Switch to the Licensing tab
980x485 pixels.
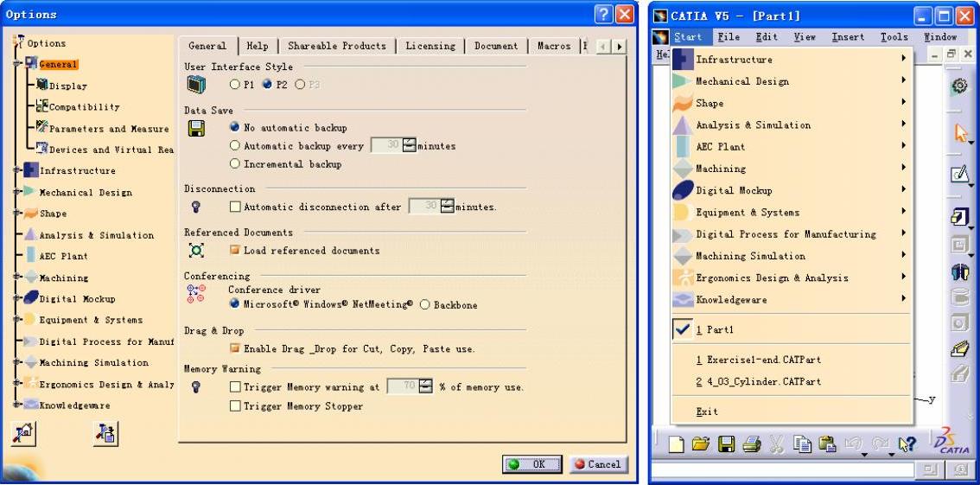coord(430,46)
